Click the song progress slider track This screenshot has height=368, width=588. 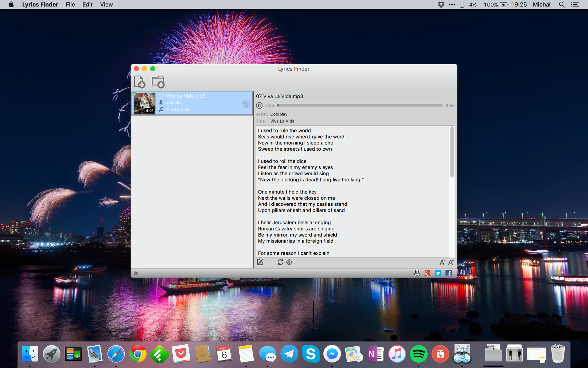pyautogui.click(x=360, y=105)
